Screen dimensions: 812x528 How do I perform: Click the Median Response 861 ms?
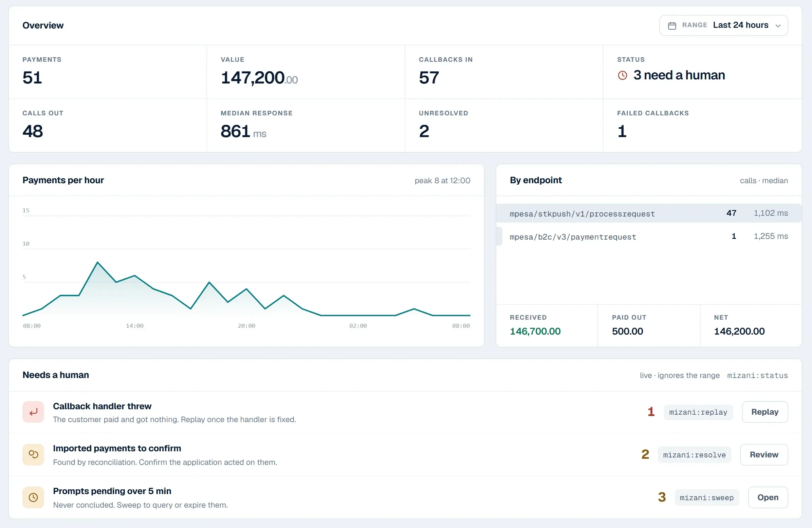tap(243, 131)
